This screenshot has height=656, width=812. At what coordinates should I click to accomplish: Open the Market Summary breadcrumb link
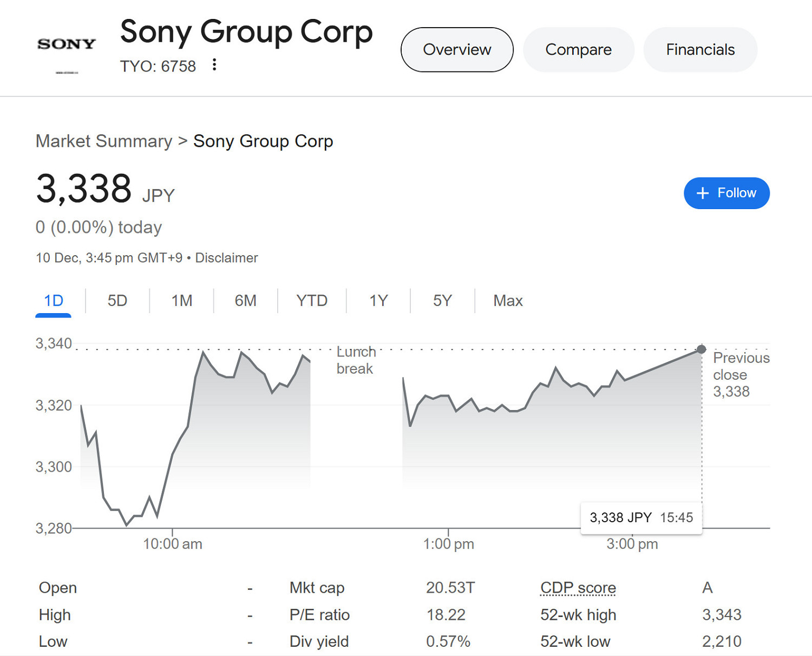tap(104, 141)
